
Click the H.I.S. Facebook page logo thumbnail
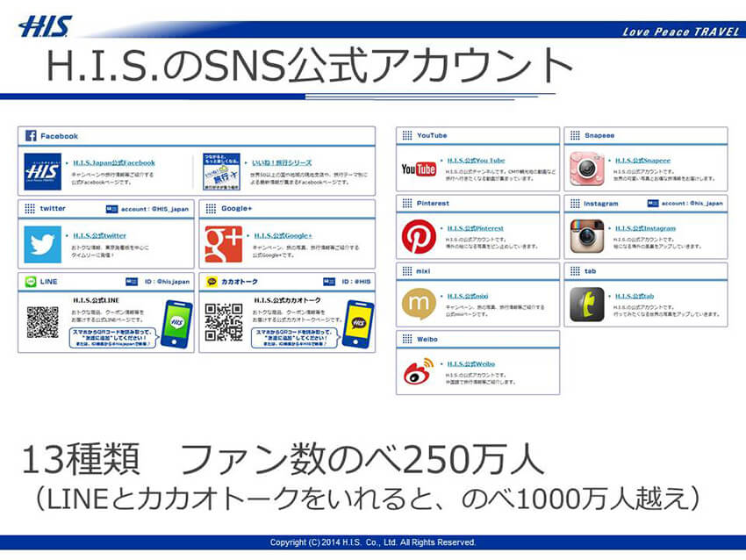[x=42, y=171]
